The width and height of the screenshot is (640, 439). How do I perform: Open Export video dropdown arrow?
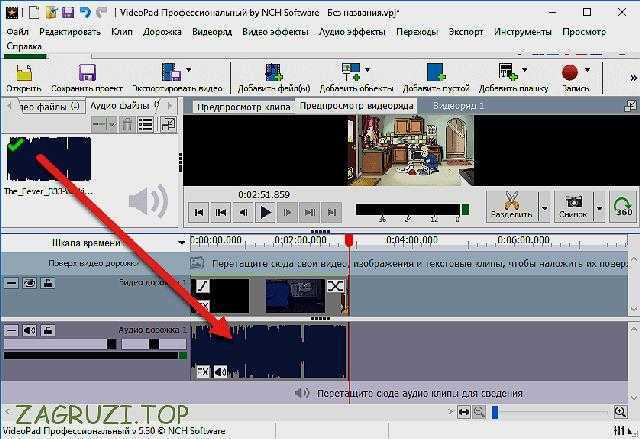(x=189, y=70)
